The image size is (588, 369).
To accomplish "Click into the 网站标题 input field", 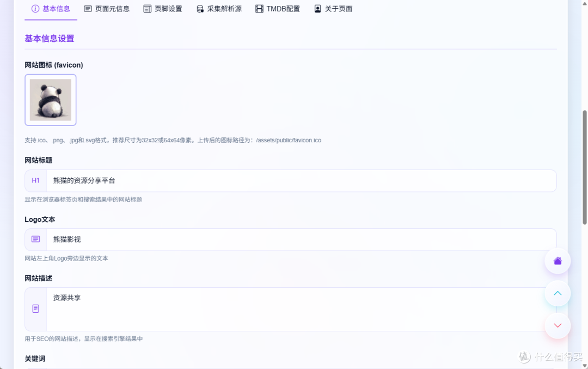I will 301,180.
